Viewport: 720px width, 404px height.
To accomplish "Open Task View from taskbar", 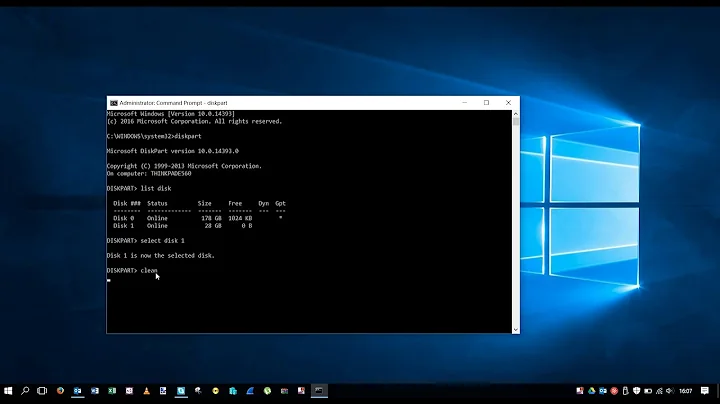I will click(x=42, y=391).
